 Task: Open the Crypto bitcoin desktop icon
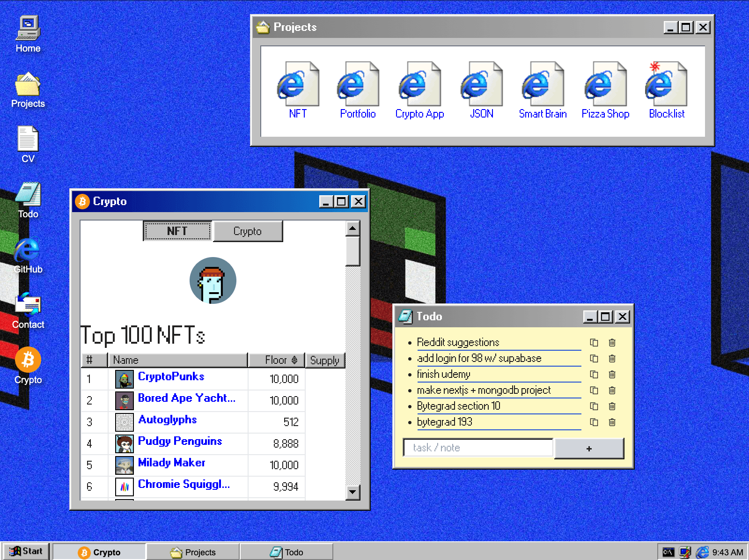tap(28, 366)
